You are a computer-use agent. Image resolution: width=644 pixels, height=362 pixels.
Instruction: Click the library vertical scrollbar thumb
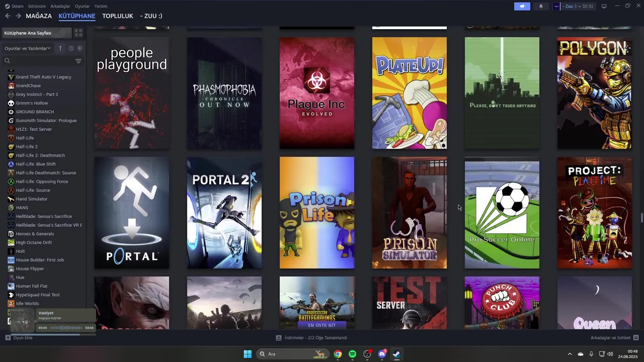pyautogui.click(x=641, y=217)
